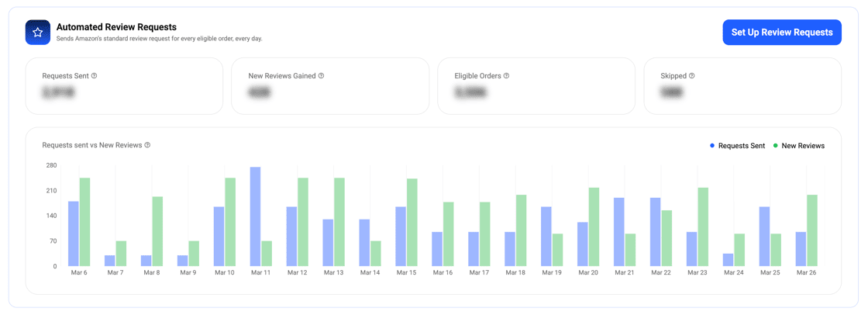Toggle the New Reviews legend entry
Image resolution: width=868 pixels, height=315 pixels.
coord(799,146)
